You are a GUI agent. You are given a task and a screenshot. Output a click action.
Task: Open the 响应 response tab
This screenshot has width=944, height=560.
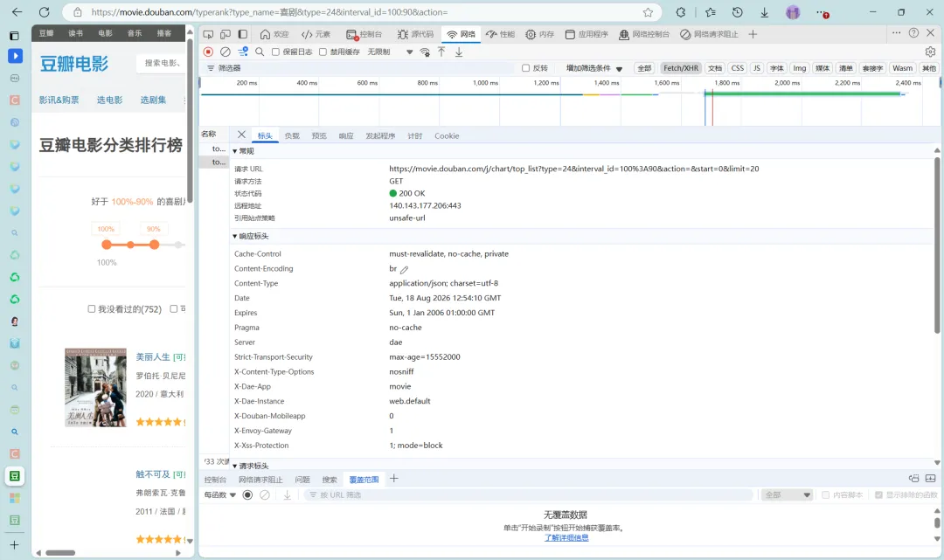tap(346, 136)
